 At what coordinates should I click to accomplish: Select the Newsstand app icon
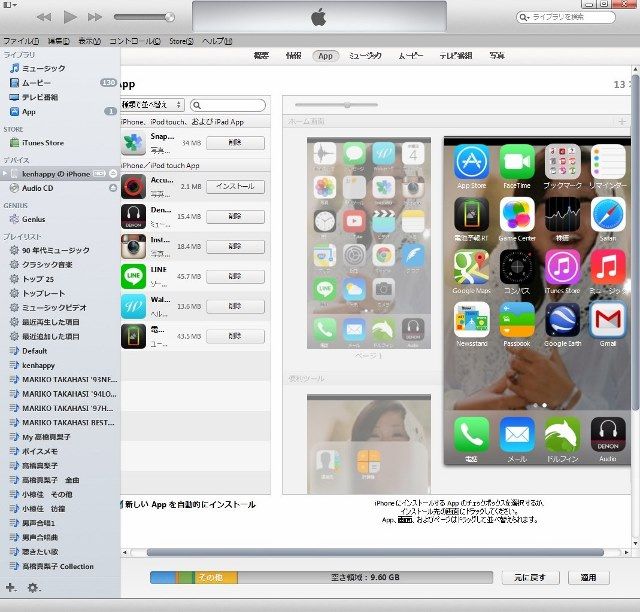point(471,320)
